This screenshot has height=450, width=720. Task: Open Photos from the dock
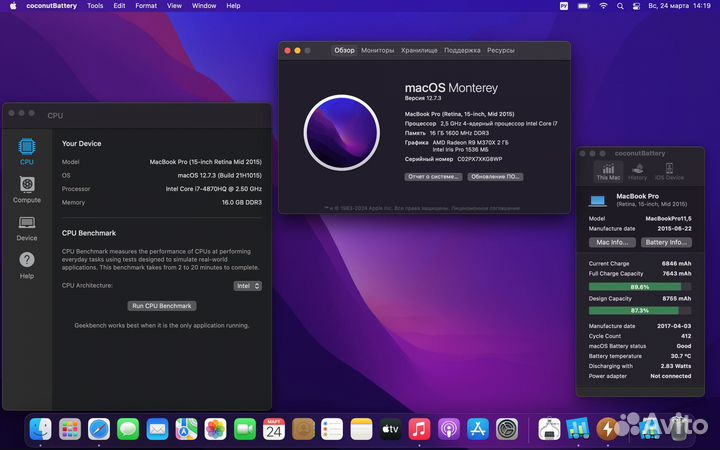coord(215,429)
